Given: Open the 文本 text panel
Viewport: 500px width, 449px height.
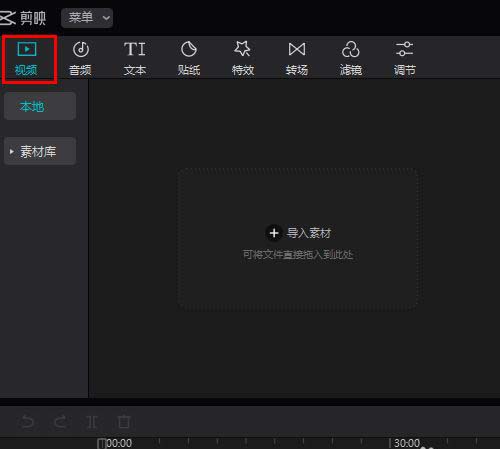Looking at the screenshot, I should [x=135, y=58].
